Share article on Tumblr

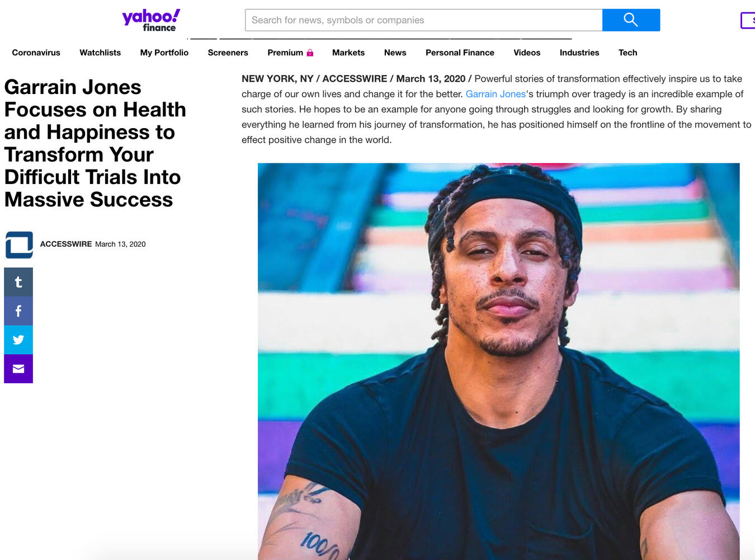(x=18, y=282)
